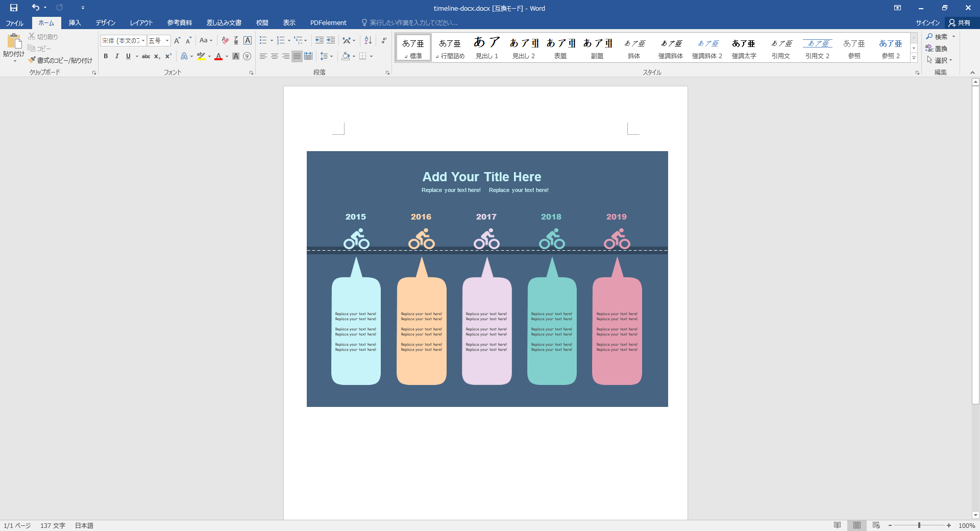Switch to read mode view
980x531 pixels.
click(x=838, y=525)
